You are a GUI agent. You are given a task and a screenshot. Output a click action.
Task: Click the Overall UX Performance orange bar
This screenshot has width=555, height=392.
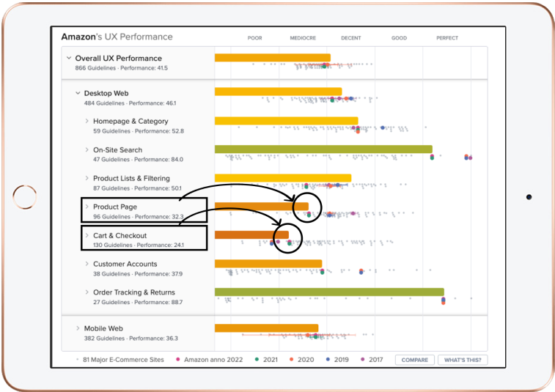(273, 58)
